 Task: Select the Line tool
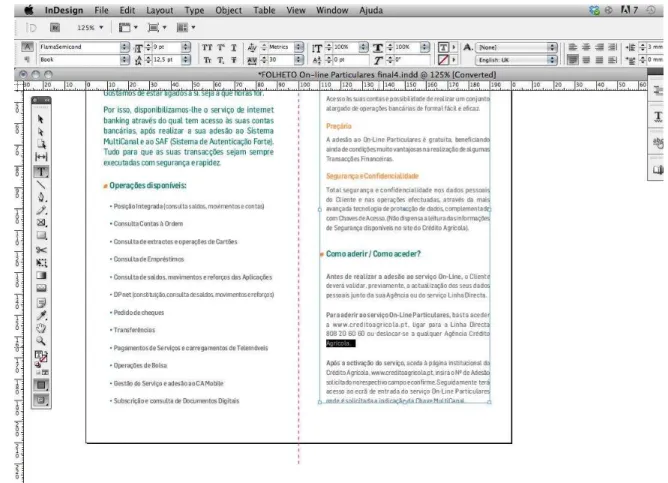pos(41,184)
